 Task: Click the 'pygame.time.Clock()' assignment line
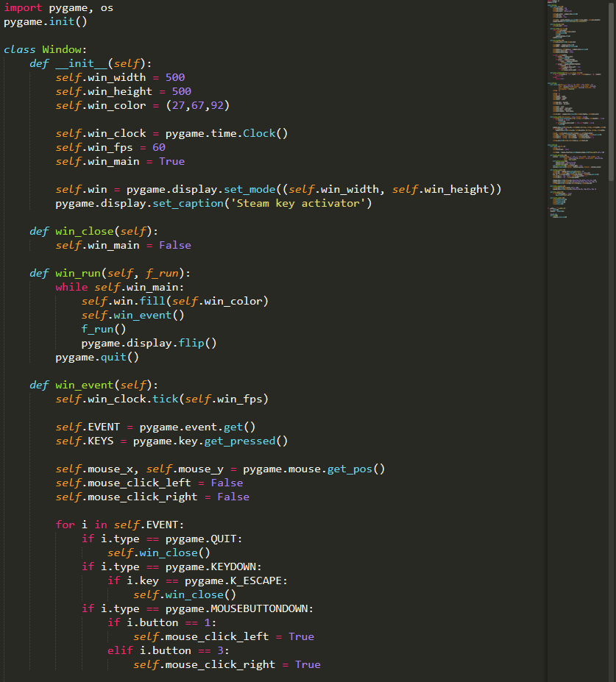[171, 133]
